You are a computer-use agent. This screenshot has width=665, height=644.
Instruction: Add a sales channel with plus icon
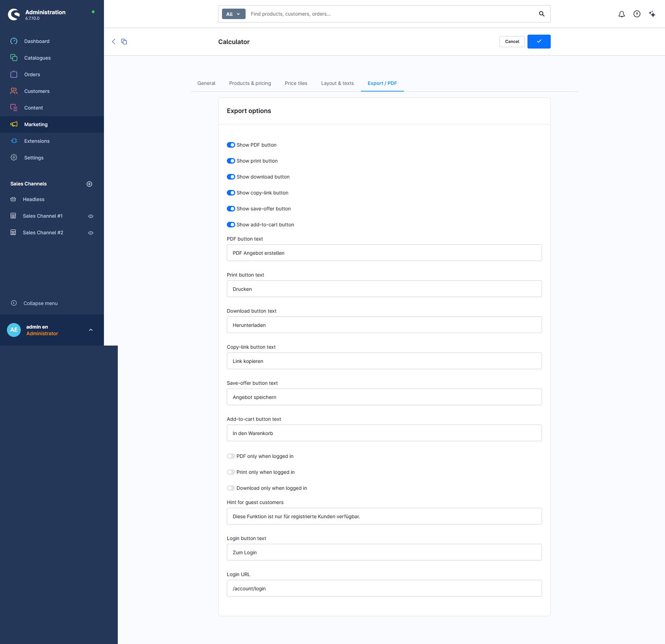90,184
